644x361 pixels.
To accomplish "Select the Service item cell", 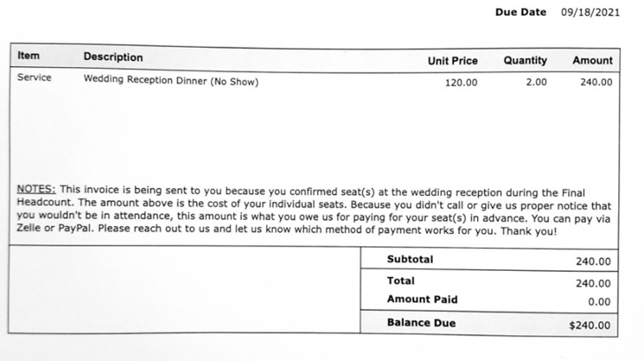I will [34, 78].
